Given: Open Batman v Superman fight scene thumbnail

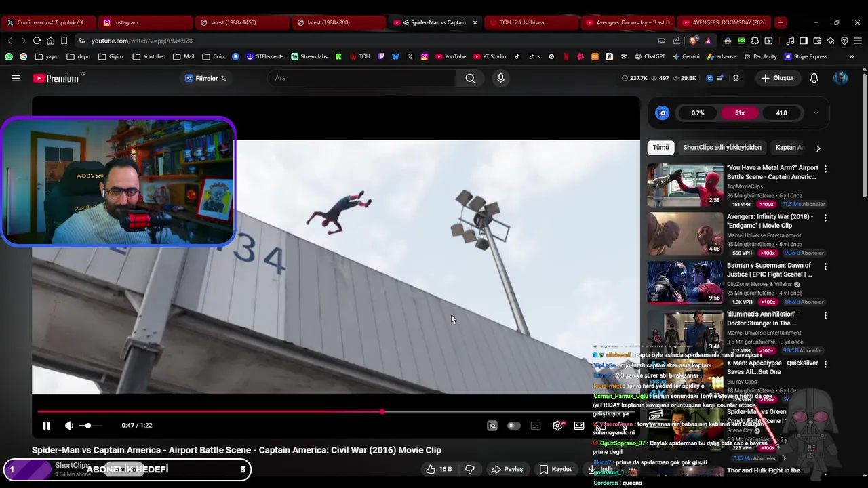Looking at the screenshot, I should pyautogui.click(x=685, y=282).
